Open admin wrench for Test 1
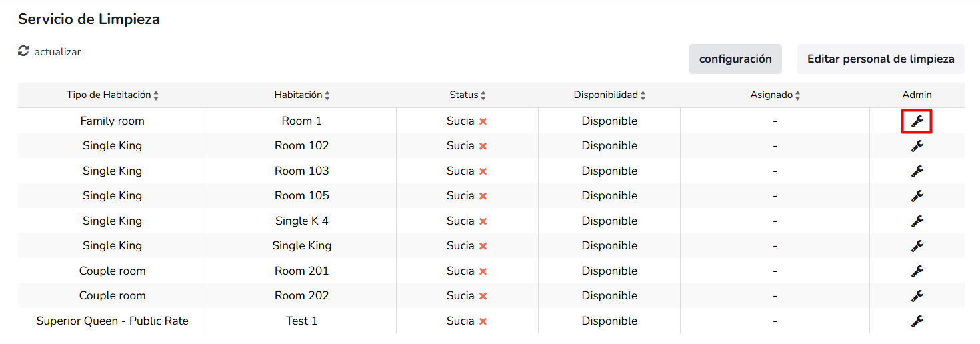Viewport: 980px width, 344px height. click(917, 321)
